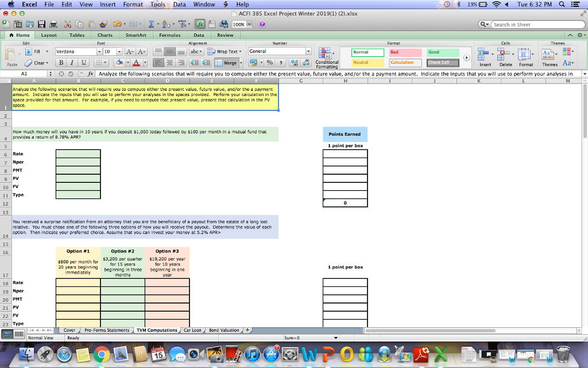The height and width of the screenshot is (368, 588).
Task: Click the Clear button in Edit group
Action: click(38, 63)
